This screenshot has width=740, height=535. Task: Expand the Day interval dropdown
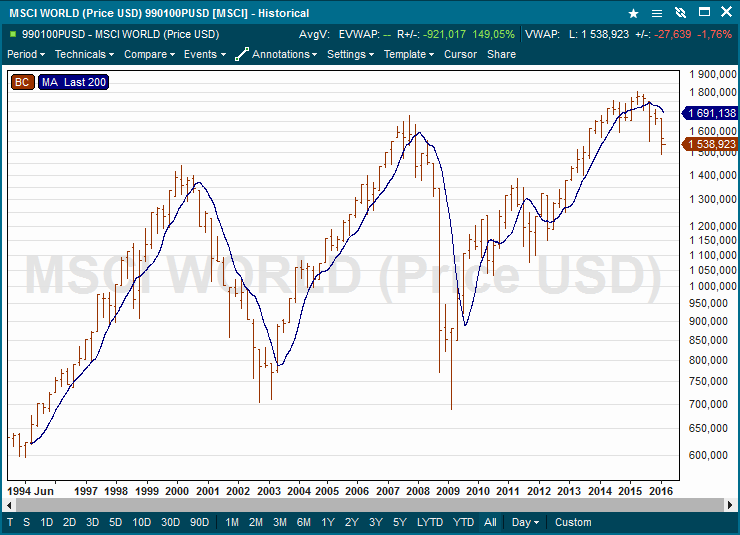[525, 522]
